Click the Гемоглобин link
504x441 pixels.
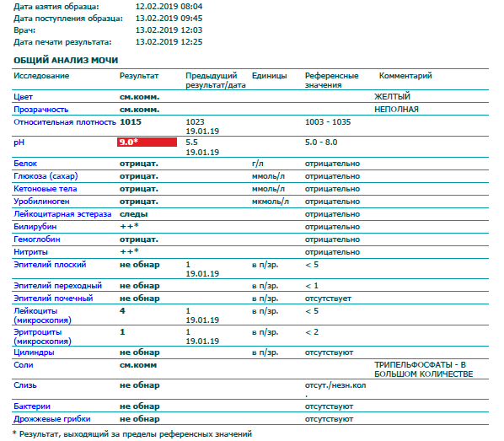36,239
